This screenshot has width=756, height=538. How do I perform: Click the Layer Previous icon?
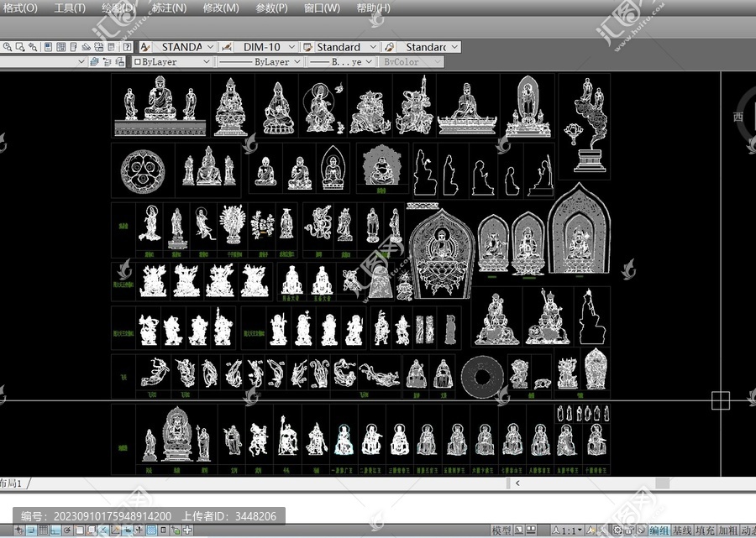coord(107,61)
